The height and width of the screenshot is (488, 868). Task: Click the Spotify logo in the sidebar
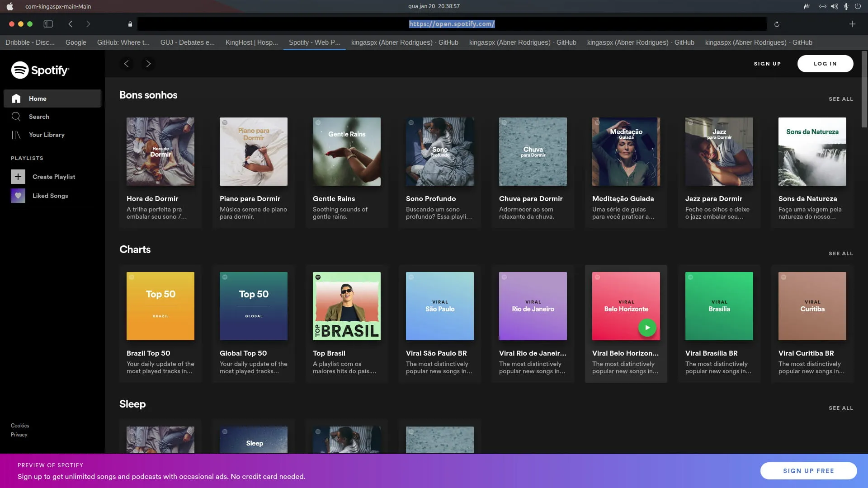pyautogui.click(x=40, y=70)
